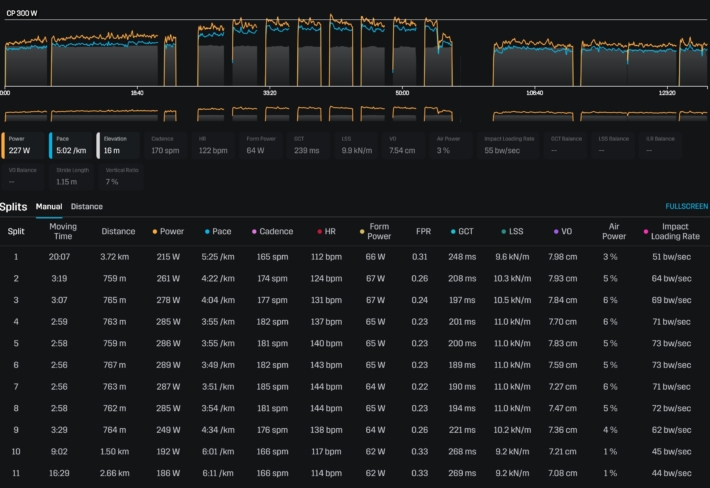Click the Moving Time column header

pyautogui.click(x=63, y=232)
